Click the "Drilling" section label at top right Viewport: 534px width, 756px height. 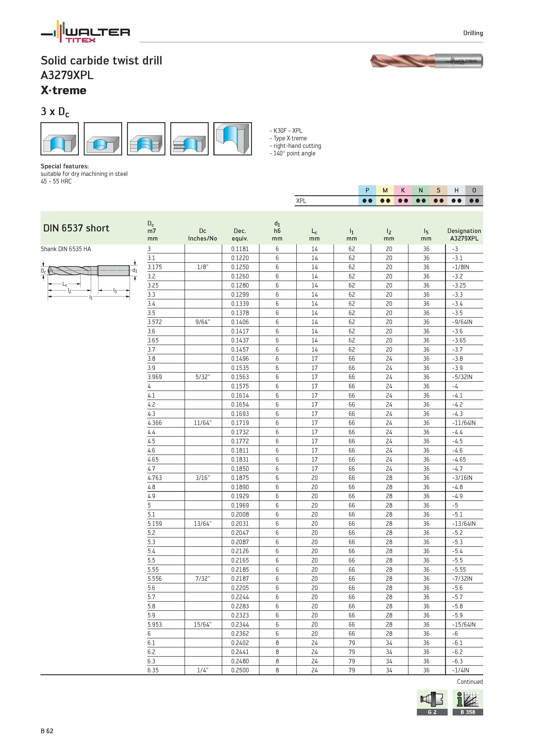473,33
